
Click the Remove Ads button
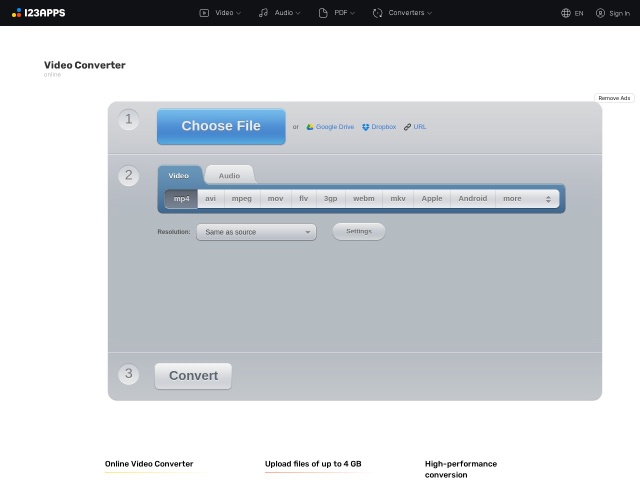[x=614, y=98]
